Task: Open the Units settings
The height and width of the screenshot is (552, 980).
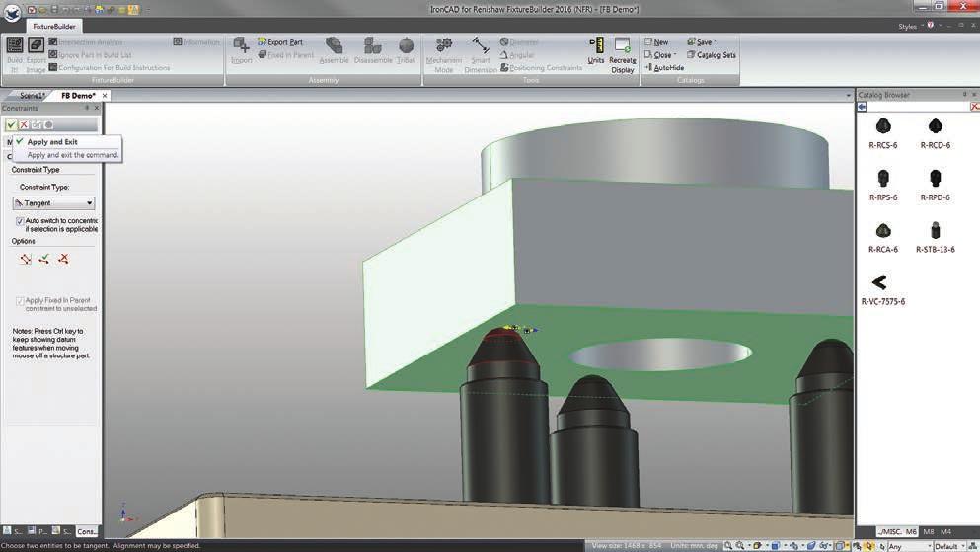Action: pyautogui.click(x=596, y=50)
